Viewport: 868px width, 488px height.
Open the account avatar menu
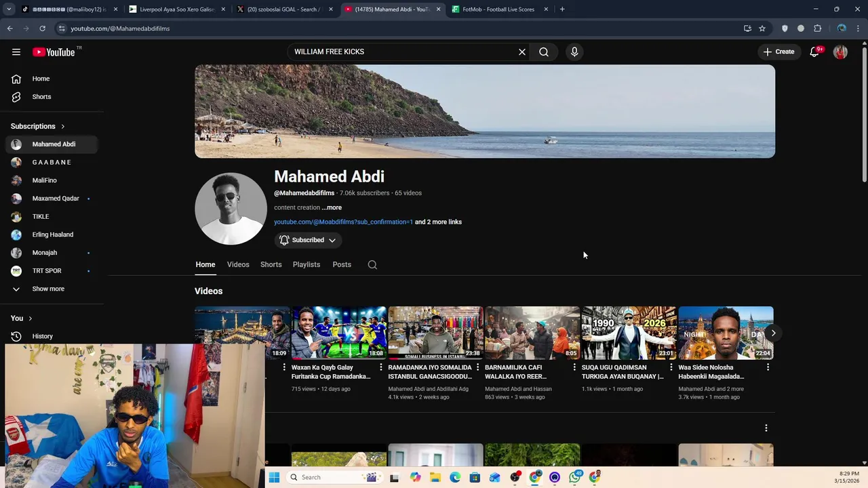pos(840,52)
